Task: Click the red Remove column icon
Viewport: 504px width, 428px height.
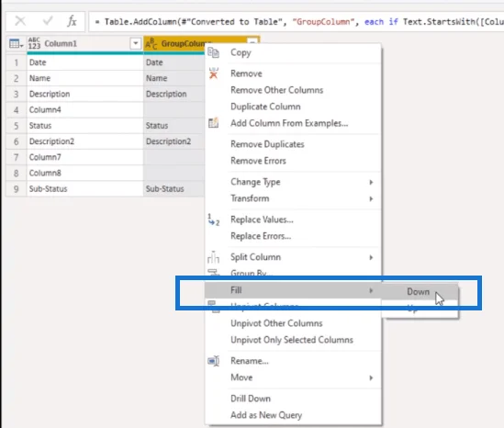Action: pos(213,73)
